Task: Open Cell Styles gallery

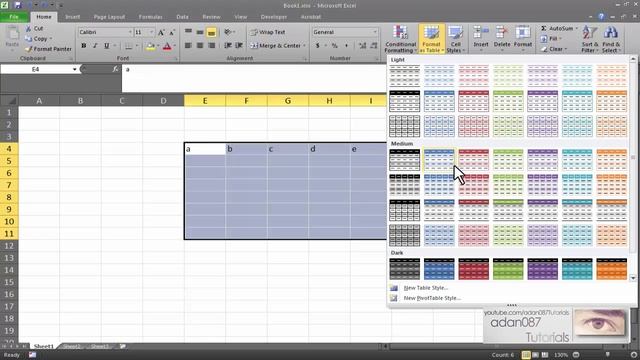Action: [x=455, y=39]
